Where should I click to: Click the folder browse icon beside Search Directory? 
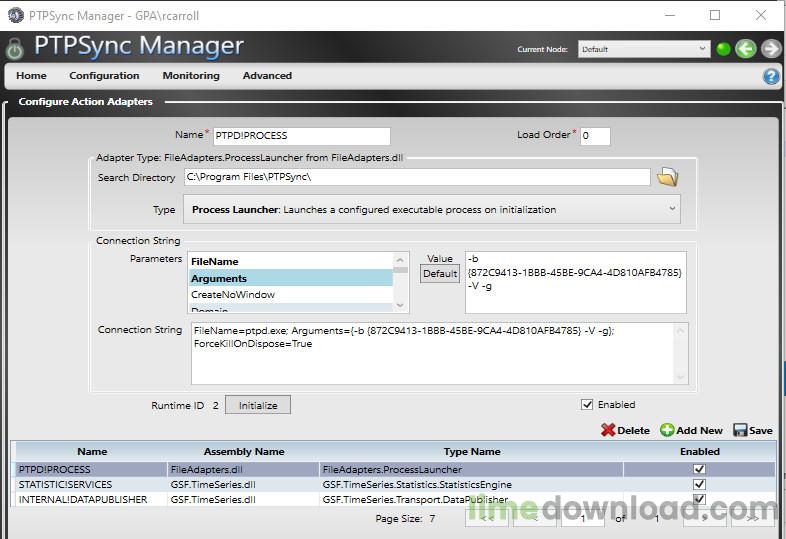[x=667, y=177]
